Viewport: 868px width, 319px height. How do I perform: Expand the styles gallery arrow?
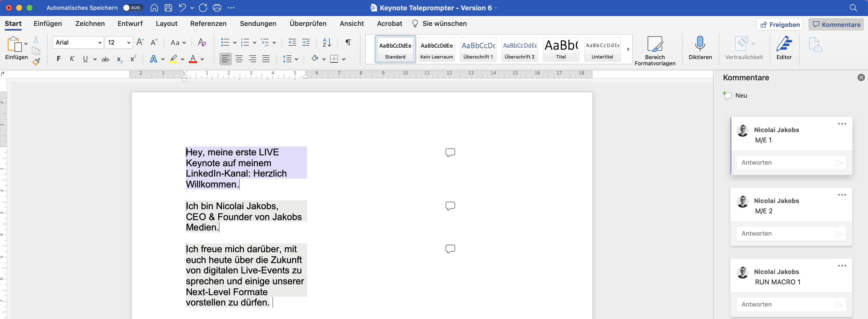(x=628, y=49)
